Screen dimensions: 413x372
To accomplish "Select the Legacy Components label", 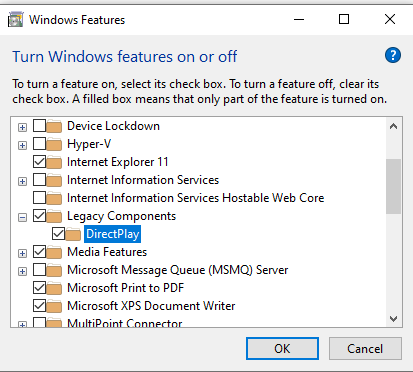I will coord(121,216).
